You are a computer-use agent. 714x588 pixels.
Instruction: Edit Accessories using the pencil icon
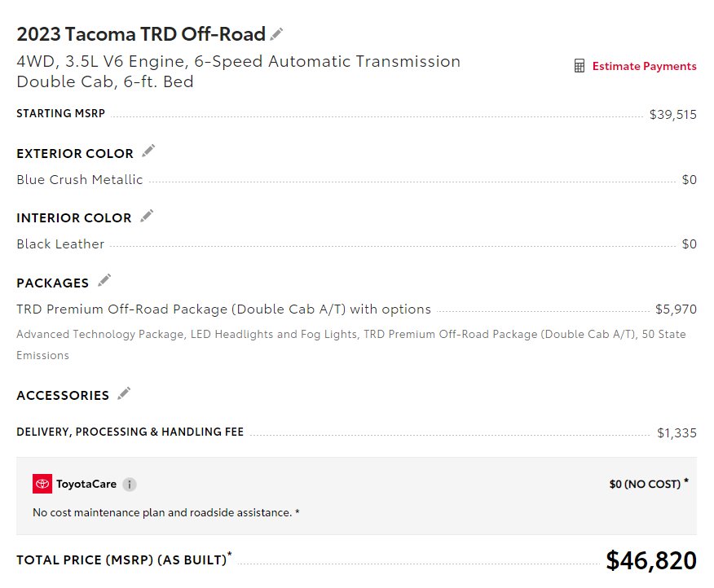coord(124,393)
